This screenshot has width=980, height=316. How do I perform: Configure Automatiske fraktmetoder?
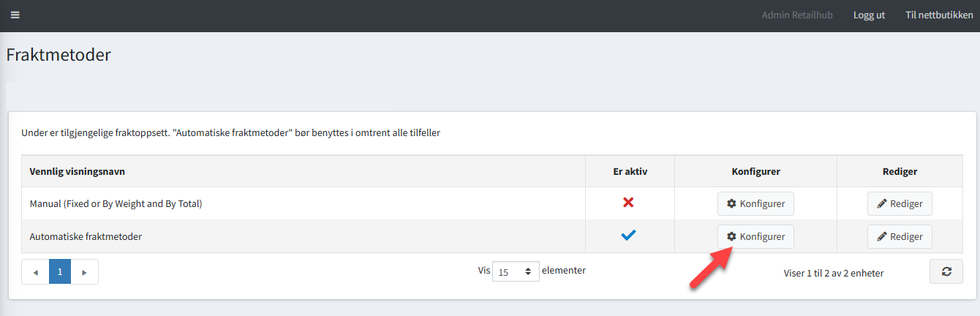[755, 236]
